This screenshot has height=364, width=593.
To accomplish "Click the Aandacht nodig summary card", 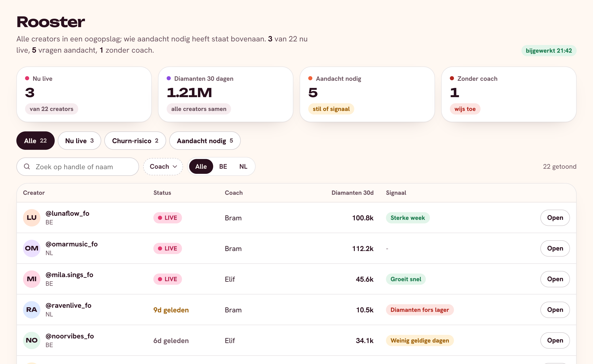I will coord(367,94).
